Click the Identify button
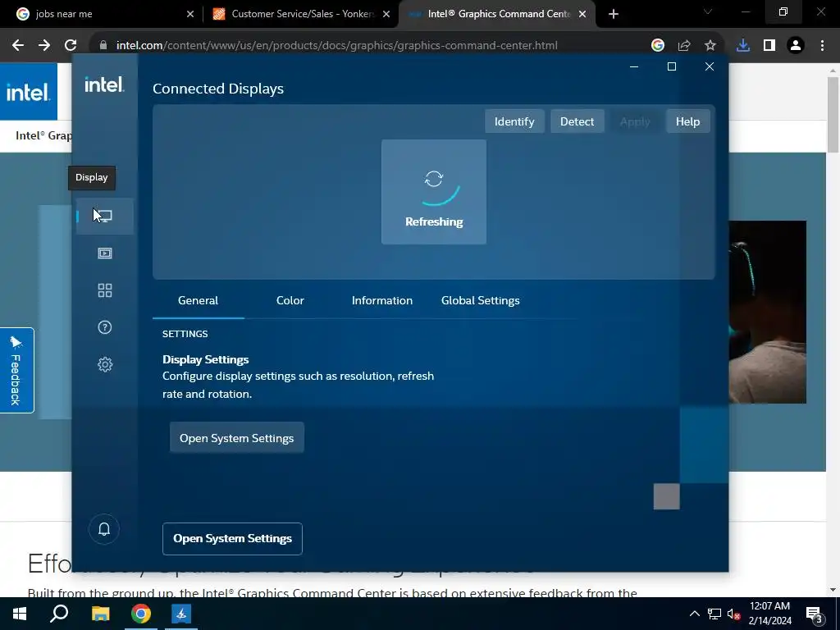Image resolution: width=840 pixels, height=630 pixels. point(514,121)
